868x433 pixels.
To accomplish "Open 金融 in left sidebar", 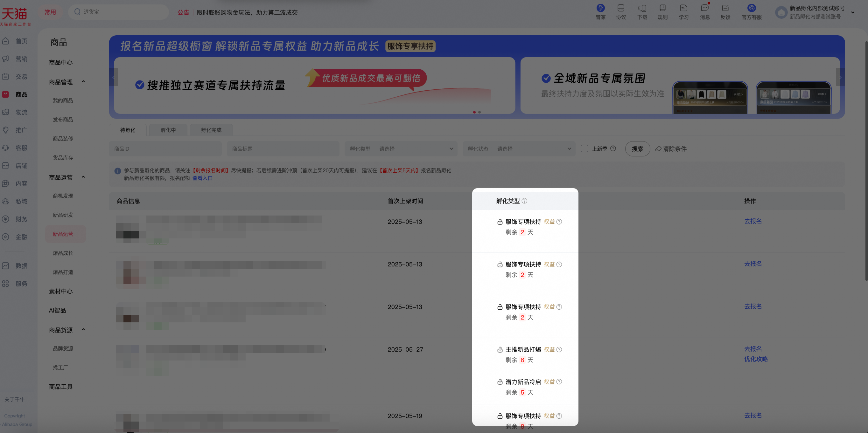I will click(15, 237).
